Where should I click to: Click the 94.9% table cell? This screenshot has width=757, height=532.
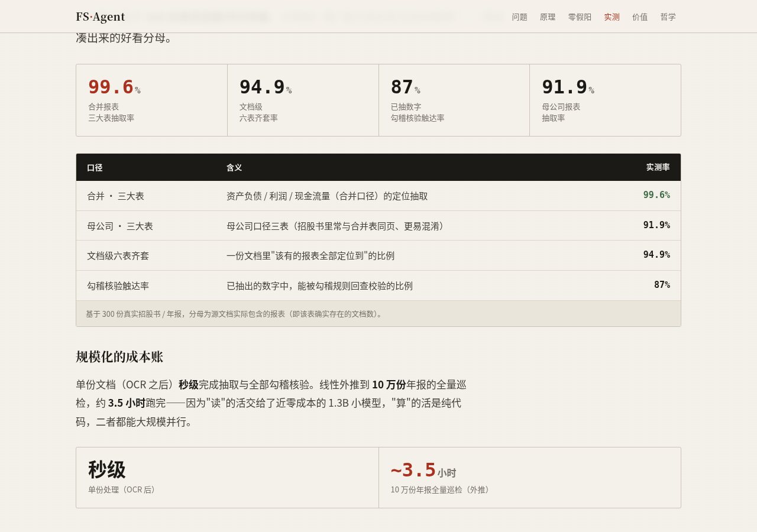point(656,255)
